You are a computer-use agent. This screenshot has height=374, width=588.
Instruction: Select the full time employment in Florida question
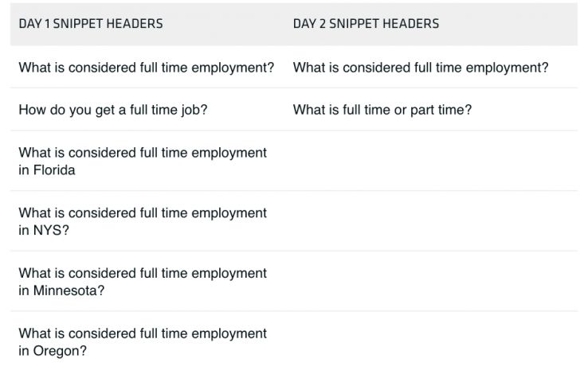[143, 161]
